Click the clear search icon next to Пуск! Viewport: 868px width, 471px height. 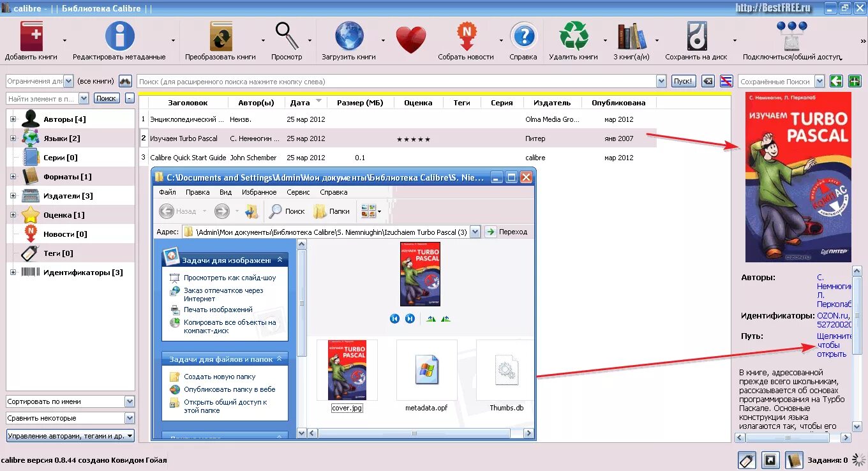point(708,81)
